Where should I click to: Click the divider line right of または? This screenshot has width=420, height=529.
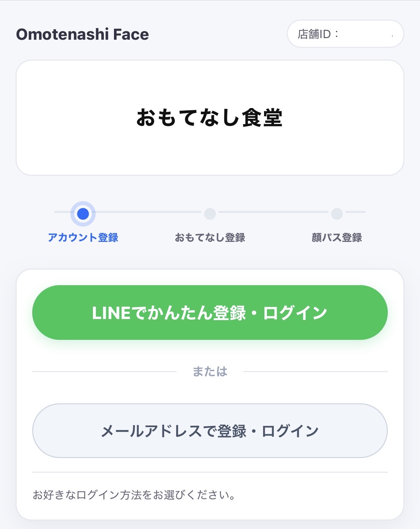coord(315,371)
